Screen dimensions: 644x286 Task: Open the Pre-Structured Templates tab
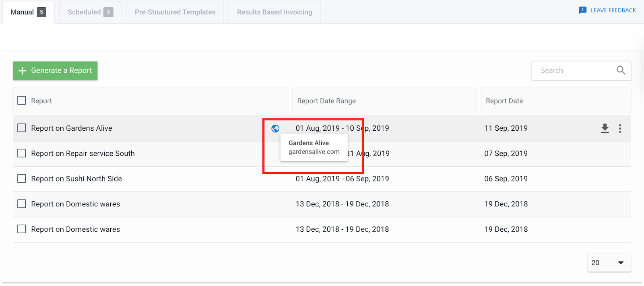(175, 12)
